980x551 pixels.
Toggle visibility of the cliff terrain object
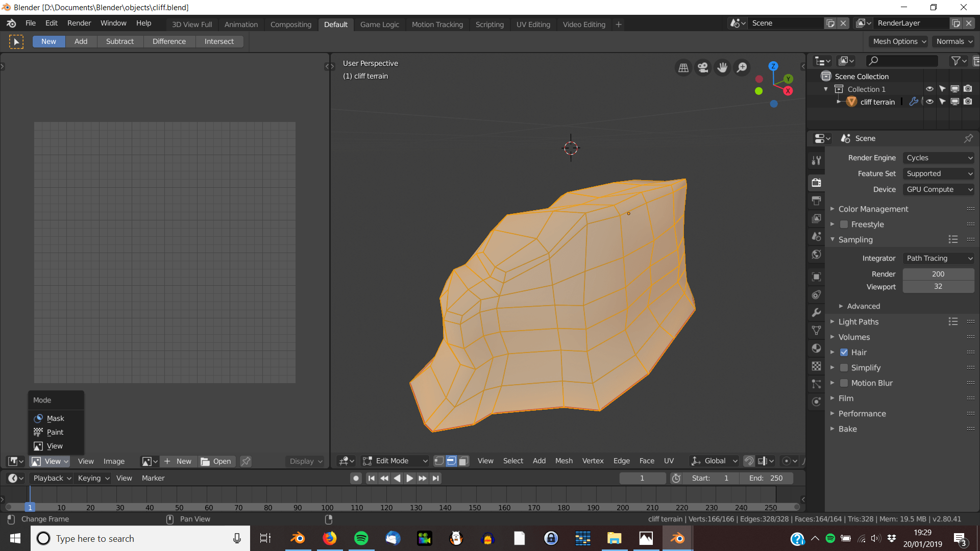[929, 102]
